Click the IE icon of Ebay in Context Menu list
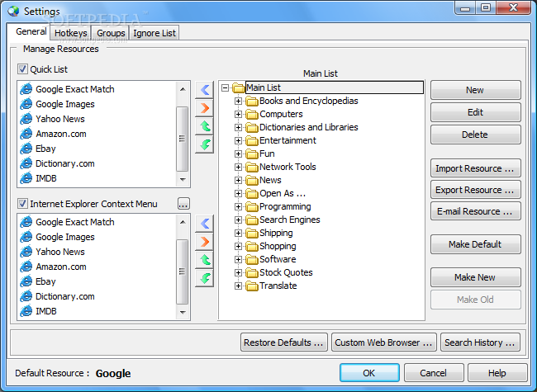The width and height of the screenshot is (537, 392). [26, 281]
